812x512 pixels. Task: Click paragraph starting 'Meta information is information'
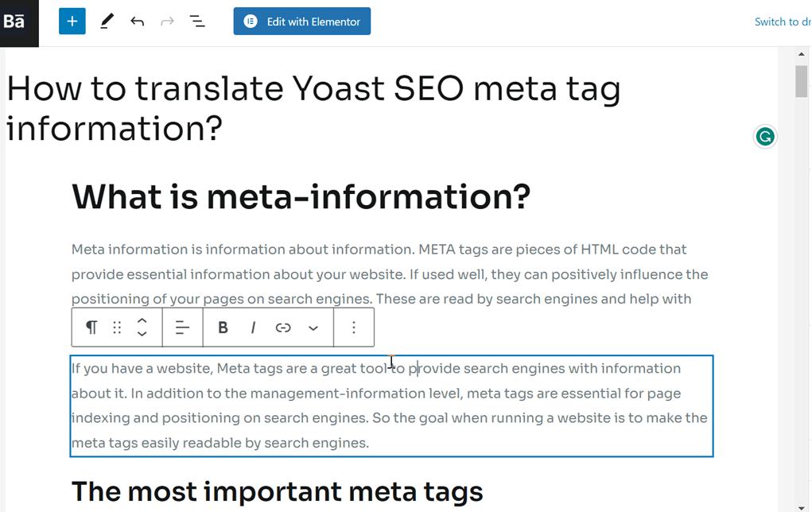click(x=390, y=273)
